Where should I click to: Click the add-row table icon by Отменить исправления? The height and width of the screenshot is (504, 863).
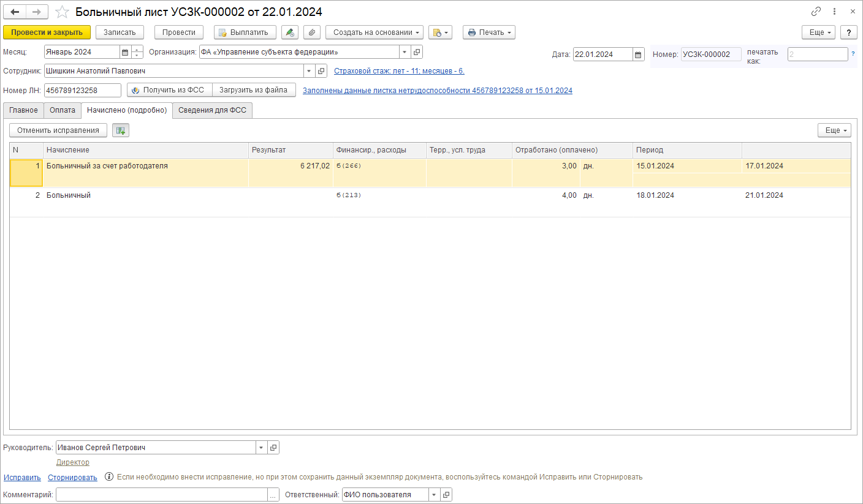tap(121, 130)
